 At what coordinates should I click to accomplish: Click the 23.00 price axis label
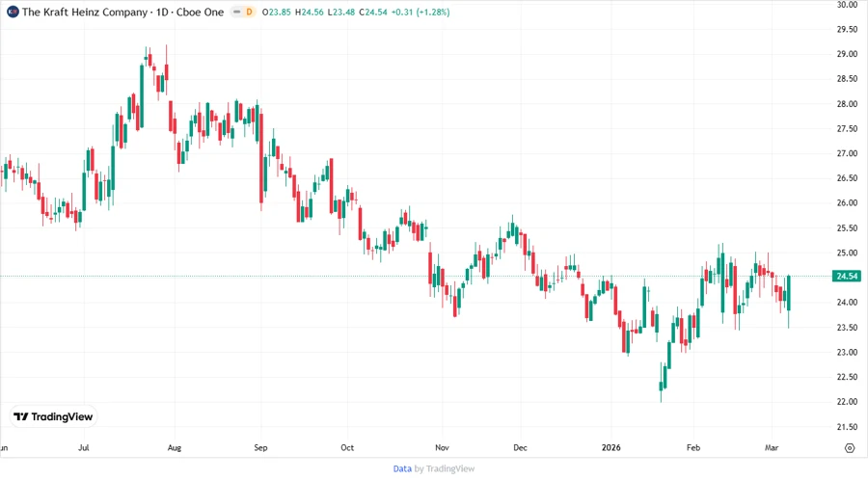tap(847, 352)
